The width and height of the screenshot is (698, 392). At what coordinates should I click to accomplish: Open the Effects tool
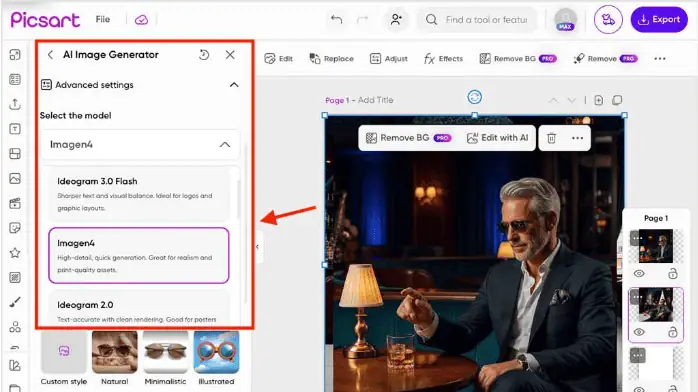(443, 59)
